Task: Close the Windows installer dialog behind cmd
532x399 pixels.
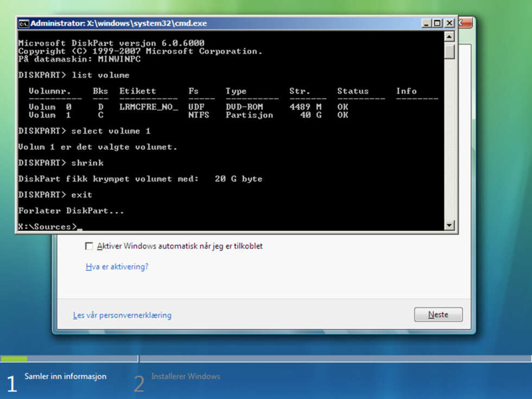Action: click(466, 23)
